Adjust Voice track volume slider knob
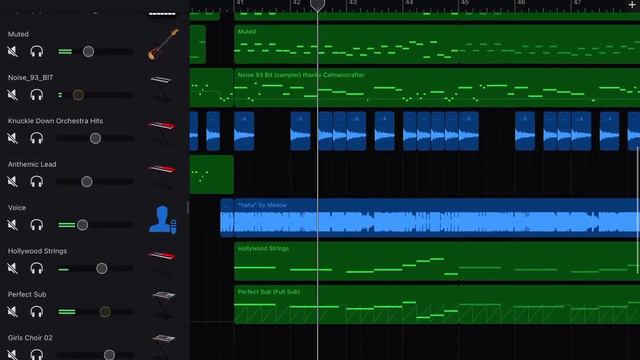Screen dimensions: 640x360 [x=82, y=225]
